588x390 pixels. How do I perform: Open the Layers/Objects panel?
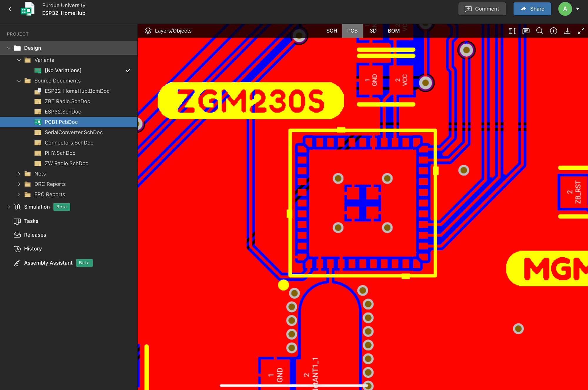[168, 31]
